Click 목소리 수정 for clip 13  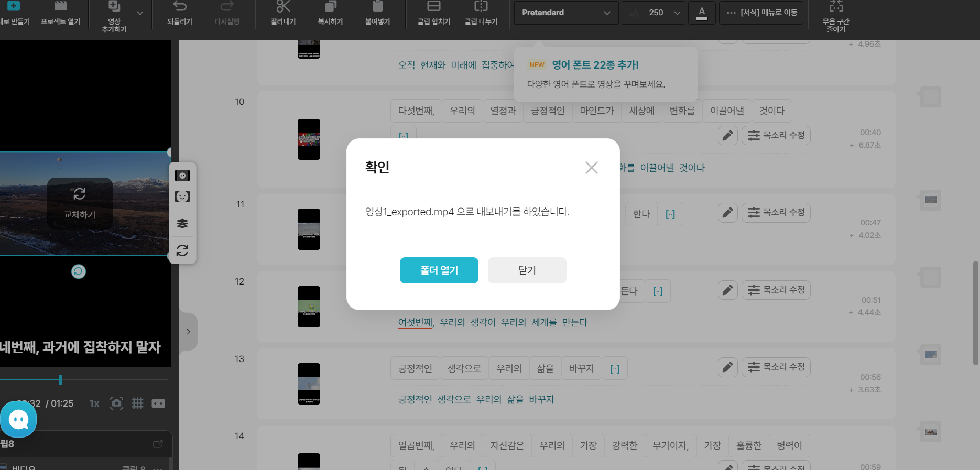(x=776, y=367)
